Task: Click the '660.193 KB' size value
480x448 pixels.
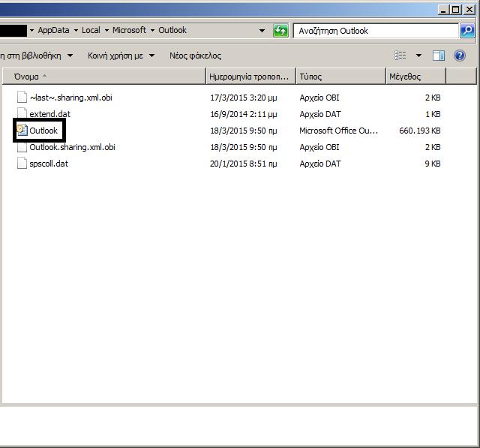Action: point(420,131)
